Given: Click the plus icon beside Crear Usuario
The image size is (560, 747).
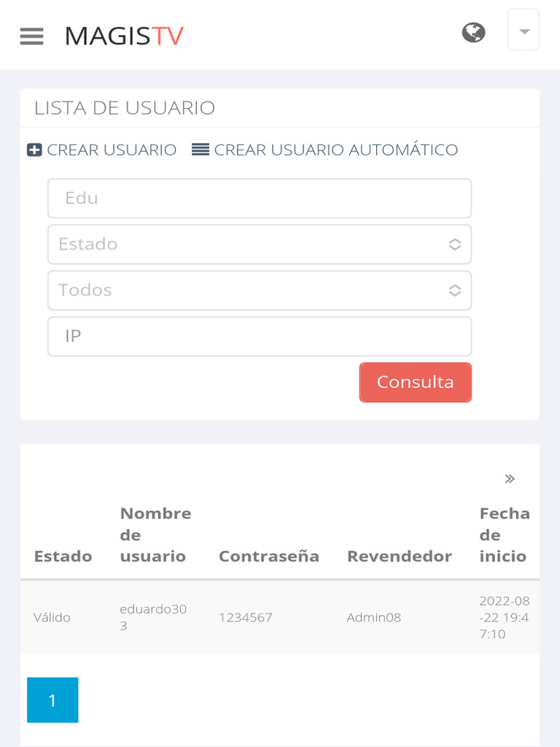Looking at the screenshot, I should (x=34, y=150).
